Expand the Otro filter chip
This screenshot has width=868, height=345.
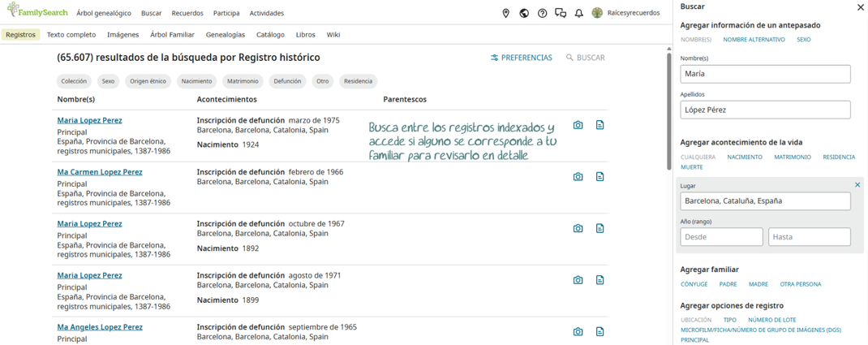pos(322,81)
